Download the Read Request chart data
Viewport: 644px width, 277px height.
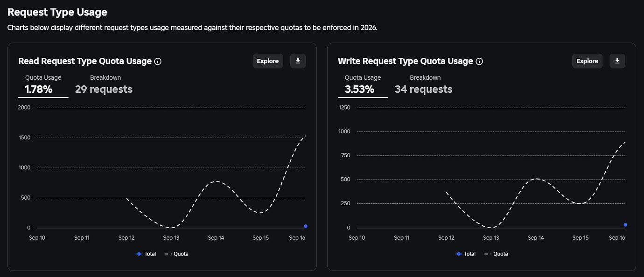point(298,61)
